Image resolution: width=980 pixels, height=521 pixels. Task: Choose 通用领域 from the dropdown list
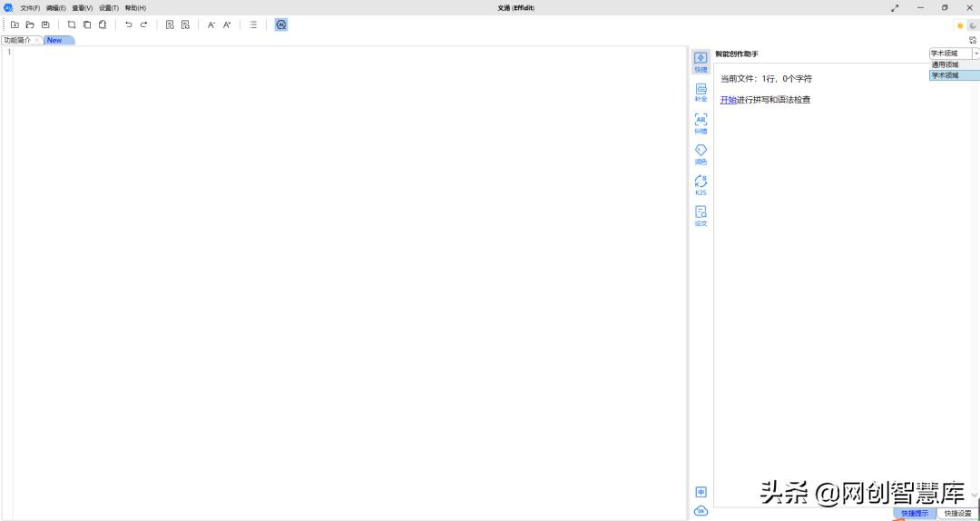click(x=955, y=64)
